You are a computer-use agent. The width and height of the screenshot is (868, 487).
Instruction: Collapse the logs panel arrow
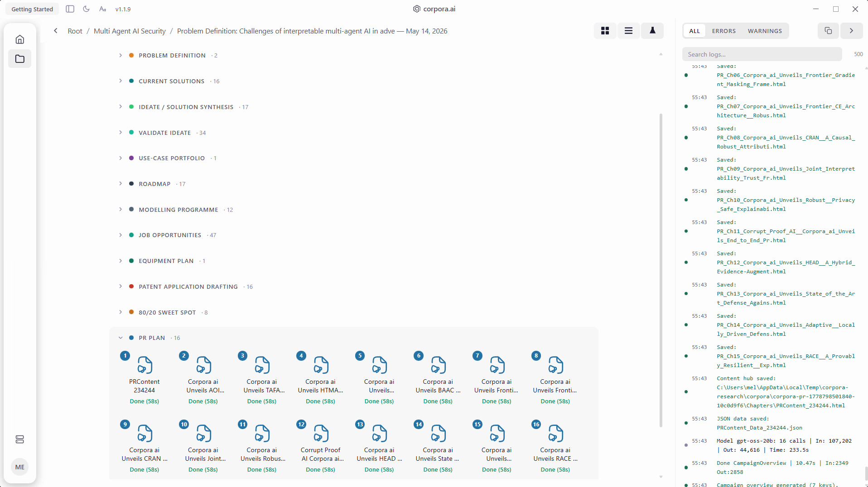tap(851, 31)
